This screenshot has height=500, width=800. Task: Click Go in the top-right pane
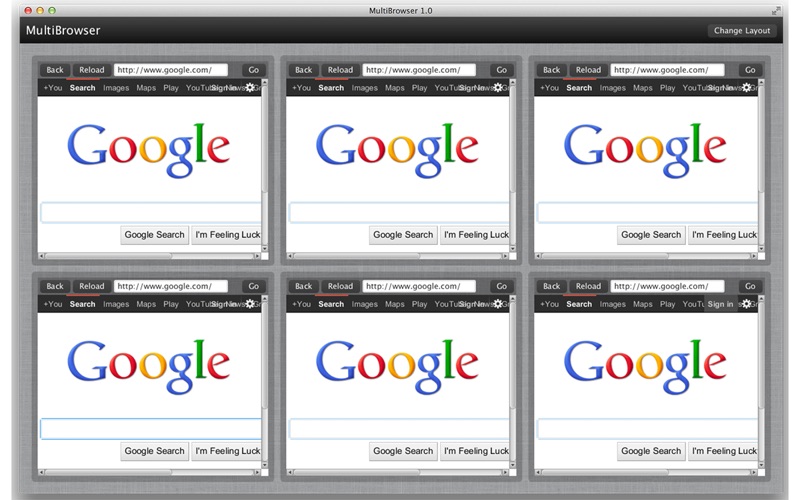750,70
